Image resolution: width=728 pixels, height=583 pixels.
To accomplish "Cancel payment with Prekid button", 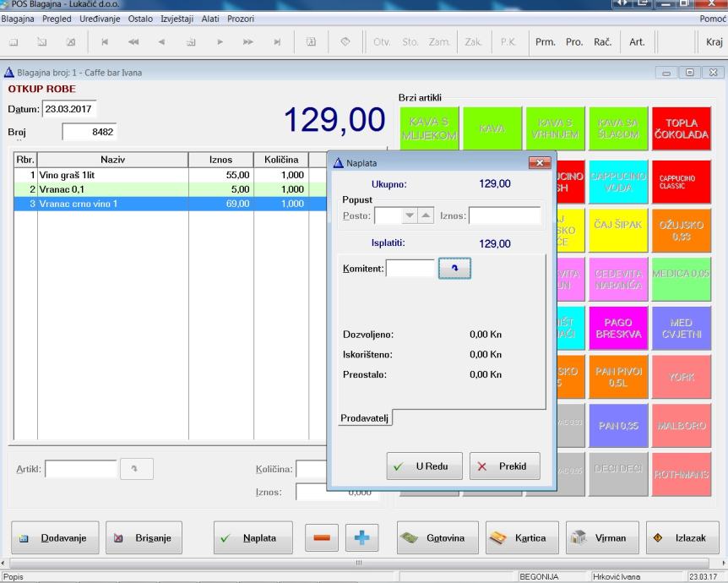I will (505, 466).
